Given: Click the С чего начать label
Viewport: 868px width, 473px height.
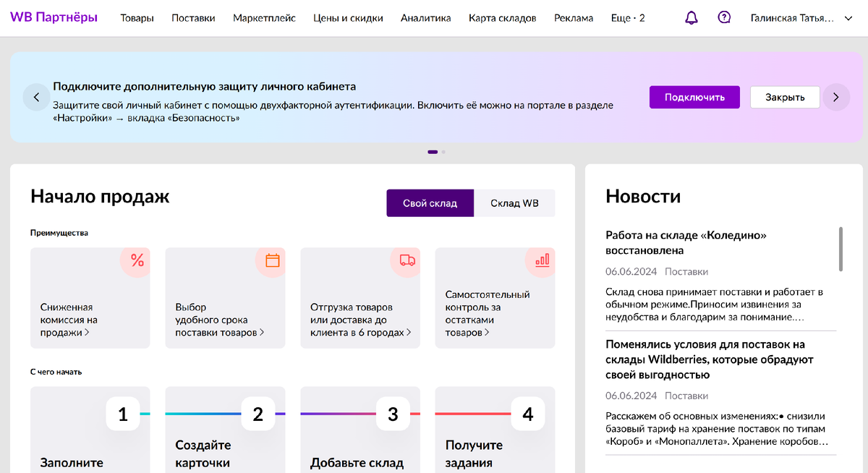Looking at the screenshot, I should click(56, 372).
